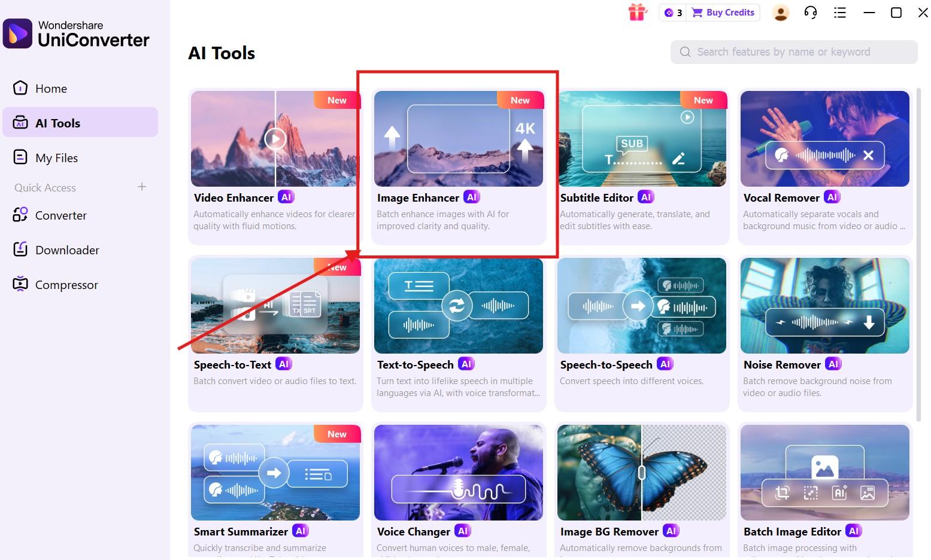Viewport: 931px width, 560px height.
Task: Select the AI Tools menu item
Action: 80,123
